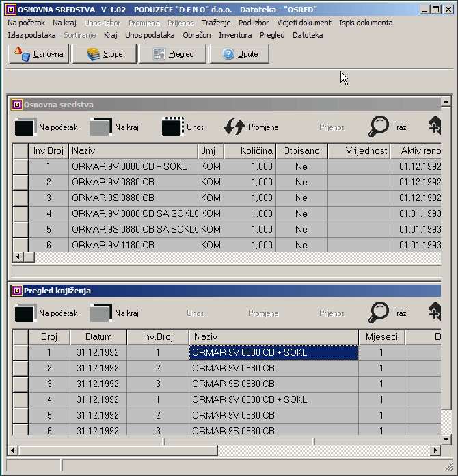Open Upute help button
Viewport: 458px width, 476px height.
click(239, 54)
